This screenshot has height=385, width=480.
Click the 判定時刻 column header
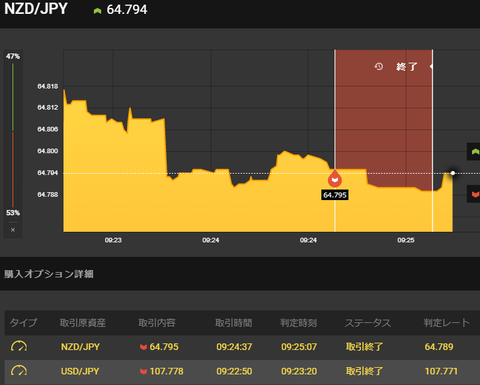tap(298, 323)
